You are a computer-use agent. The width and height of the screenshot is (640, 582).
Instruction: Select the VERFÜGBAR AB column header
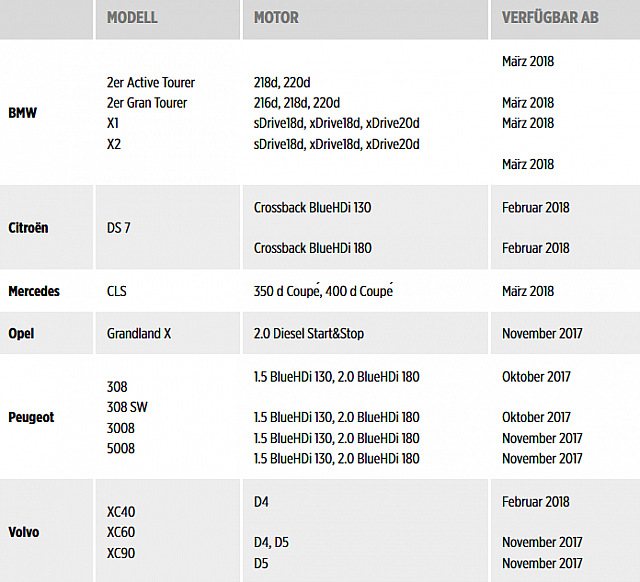coord(550,18)
